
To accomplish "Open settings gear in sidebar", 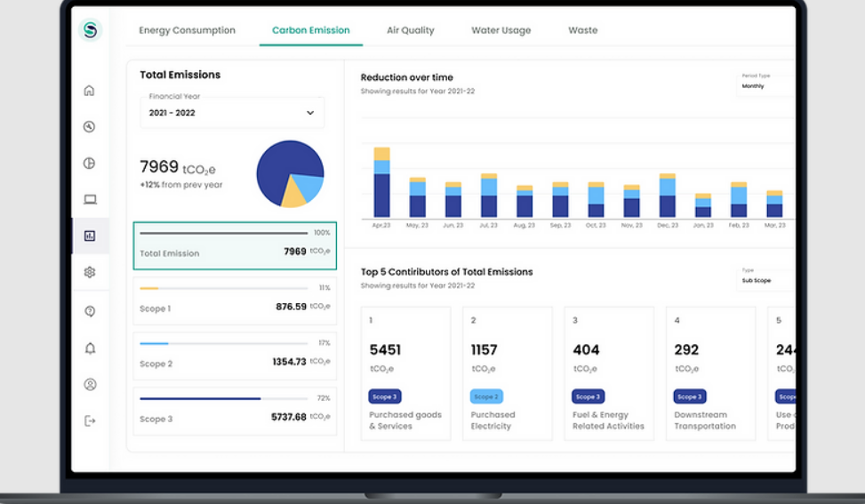I will 90,273.
